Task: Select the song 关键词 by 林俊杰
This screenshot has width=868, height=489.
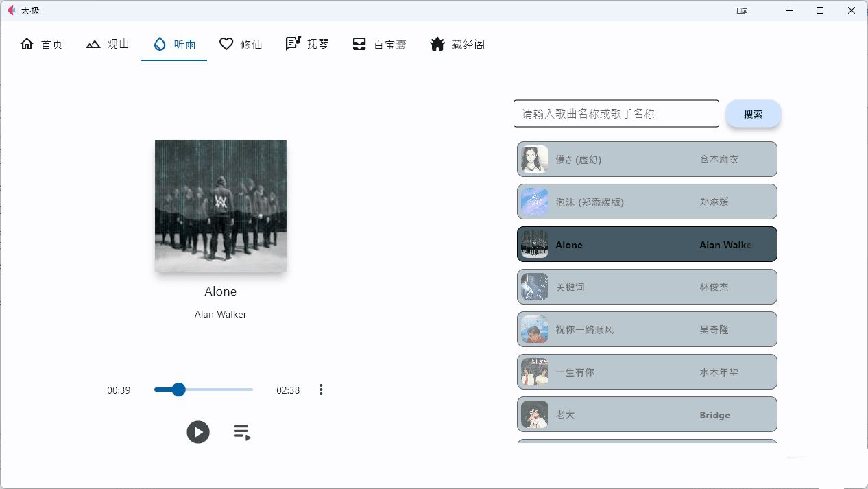Action: tap(647, 287)
